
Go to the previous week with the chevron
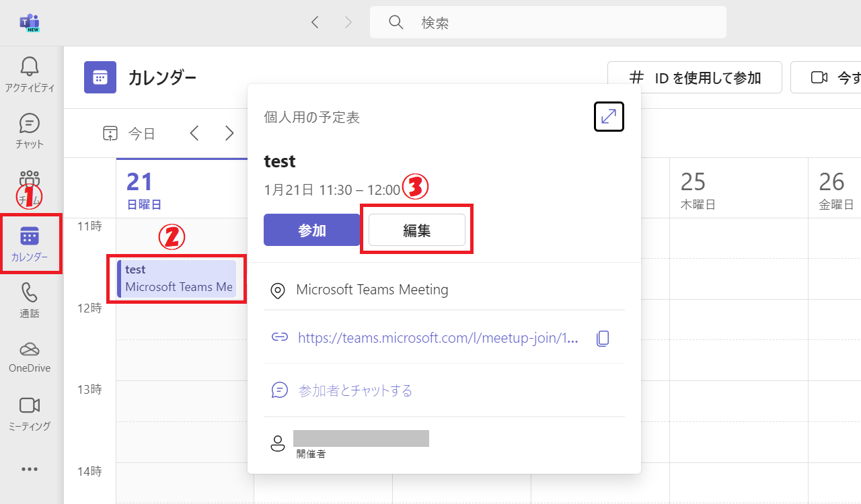[x=194, y=133]
